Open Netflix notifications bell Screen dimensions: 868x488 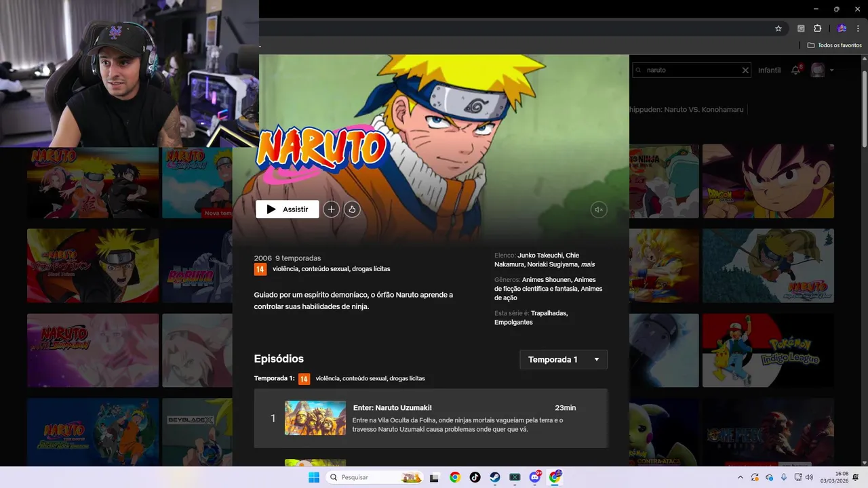point(796,70)
